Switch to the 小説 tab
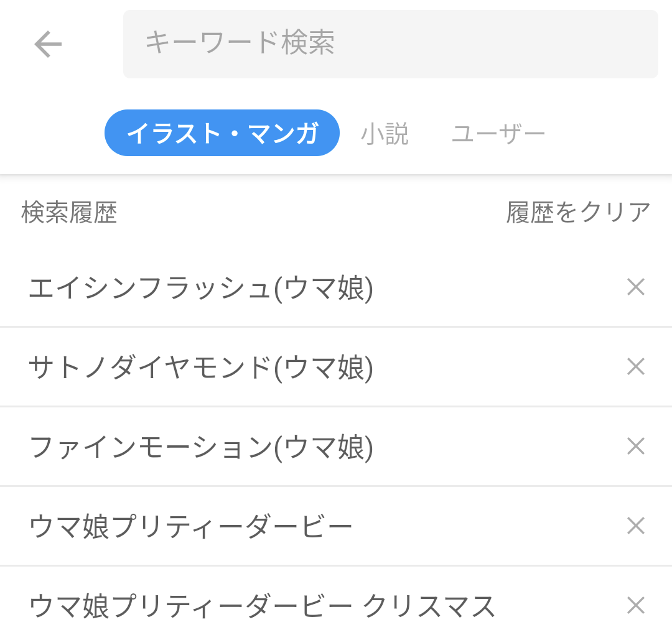 click(385, 132)
